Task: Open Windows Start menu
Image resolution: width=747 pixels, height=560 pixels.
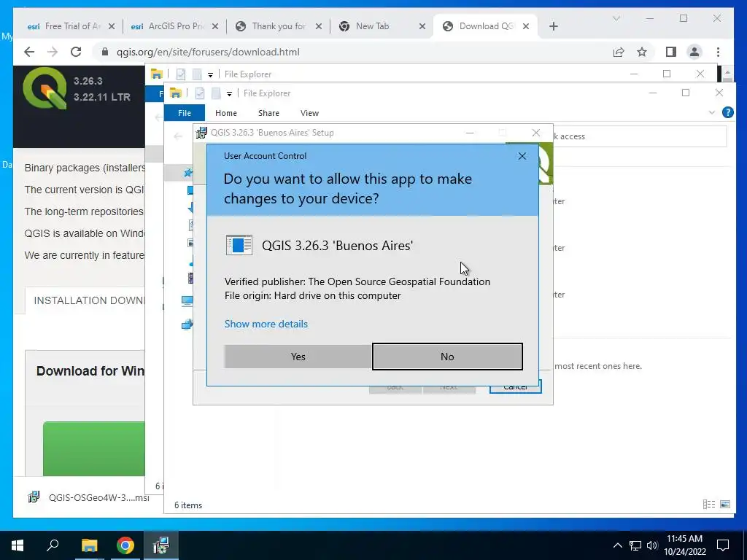Action: (18, 545)
